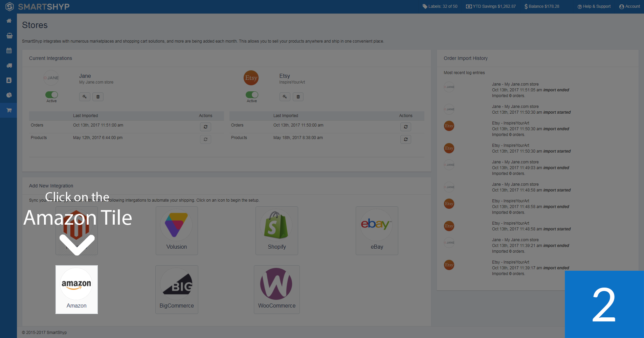Click the WooCommerce integration tile
This screenshot has width=644, height=338.
click(x=277, y=290)
